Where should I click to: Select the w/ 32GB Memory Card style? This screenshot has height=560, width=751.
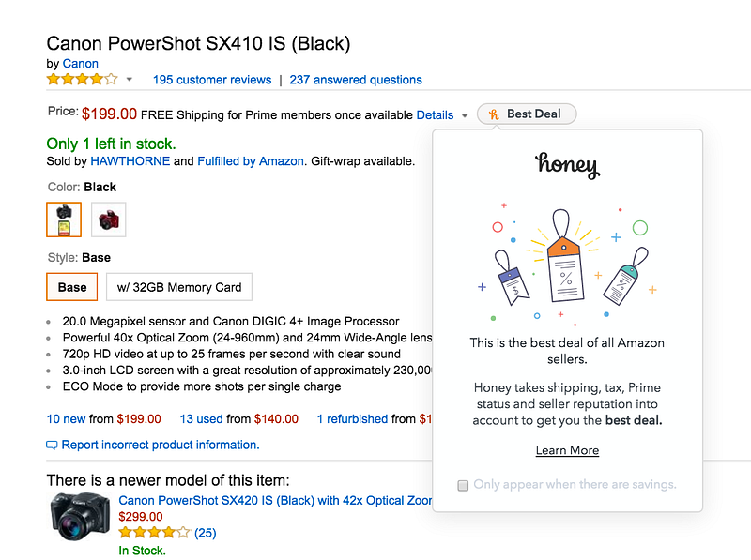(x=178, y=287)
